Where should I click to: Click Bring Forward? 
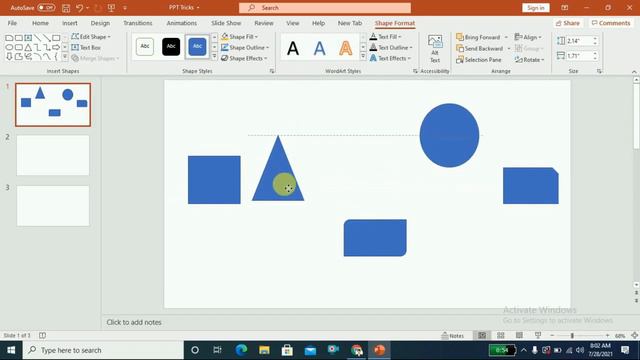(478, 37)
